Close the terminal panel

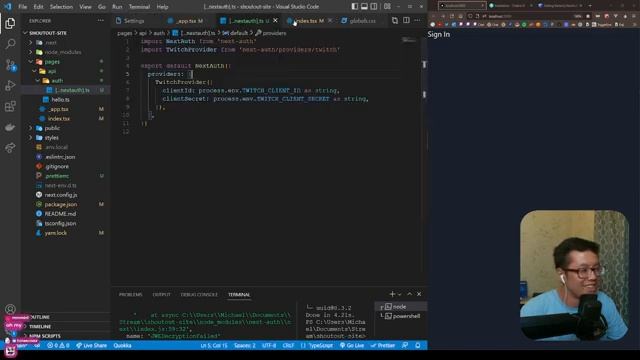click(419, 294)
